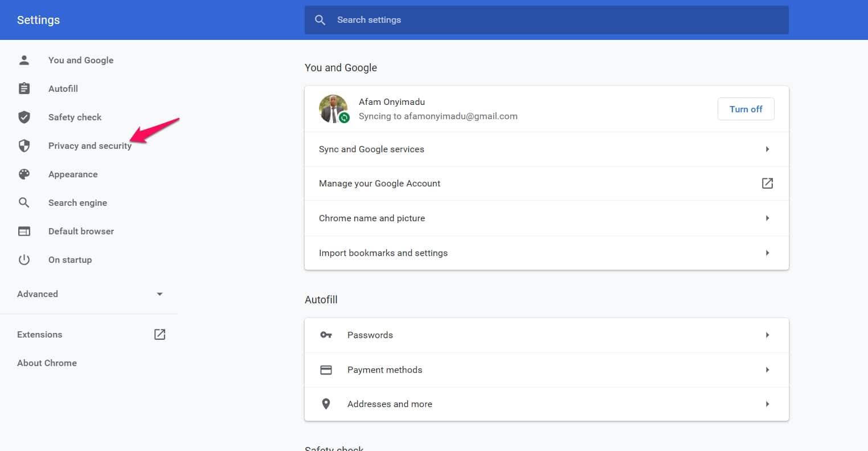Click the Advanced label in the sidebar
Screen dimensions: 868x451
tap(38, 294)
